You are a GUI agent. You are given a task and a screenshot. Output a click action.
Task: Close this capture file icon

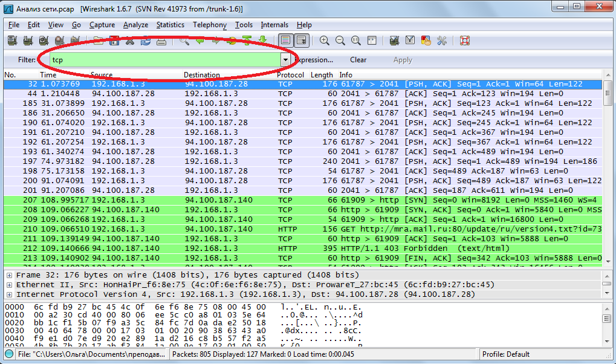(130, 41)
